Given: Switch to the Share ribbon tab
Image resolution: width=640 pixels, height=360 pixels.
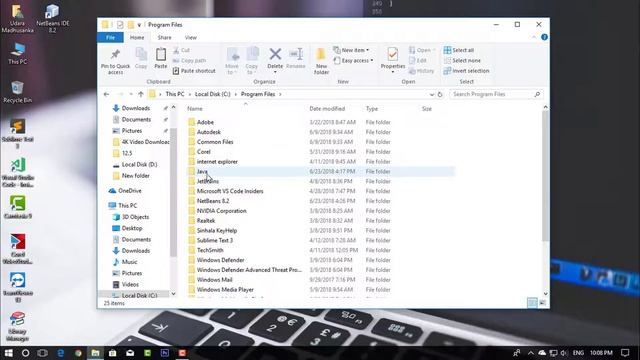Looking at the screenshot, I should point(164,38).
